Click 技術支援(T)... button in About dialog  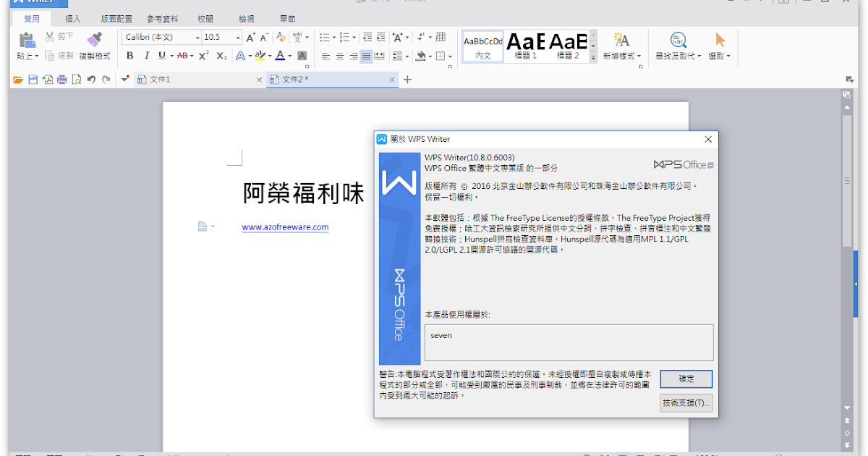pos(686,403)
